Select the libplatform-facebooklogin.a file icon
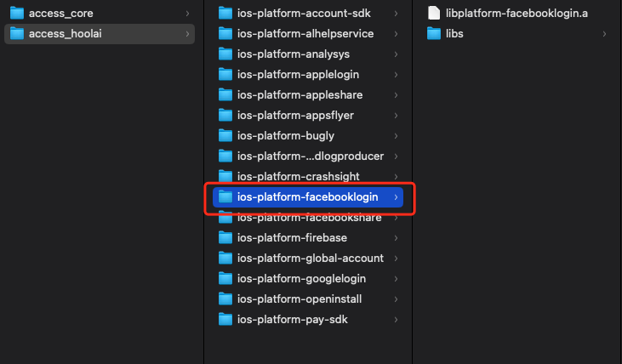 434,13
